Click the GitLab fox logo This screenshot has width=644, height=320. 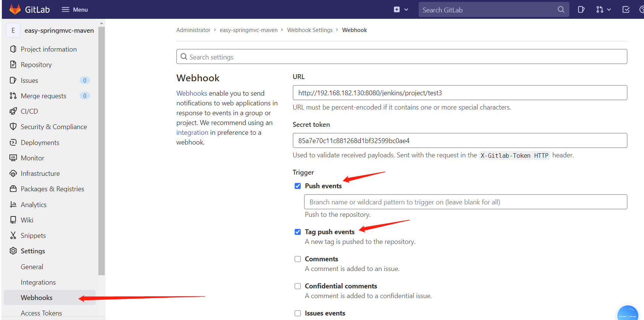(15, 9)
